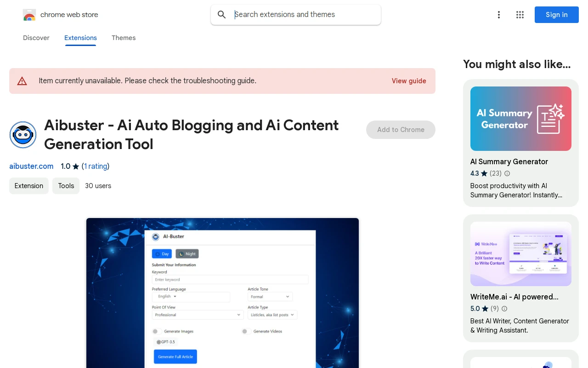Open the Article Tone dropdown
The width and height of the screenshot is (588, 368).
270,297
